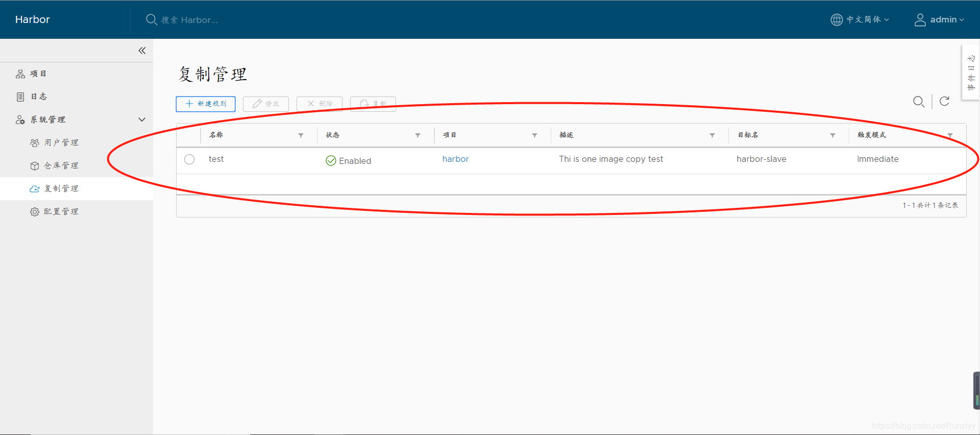Click the header search magnifier icon

click(151, 19)
